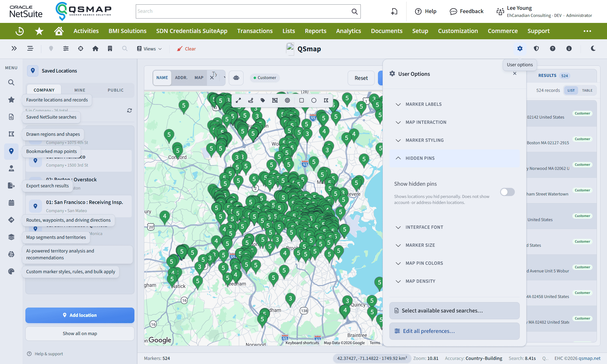Viewport: 607px width, 364px height.
Task: Click the draw circle tool on map
Action: 314,100
